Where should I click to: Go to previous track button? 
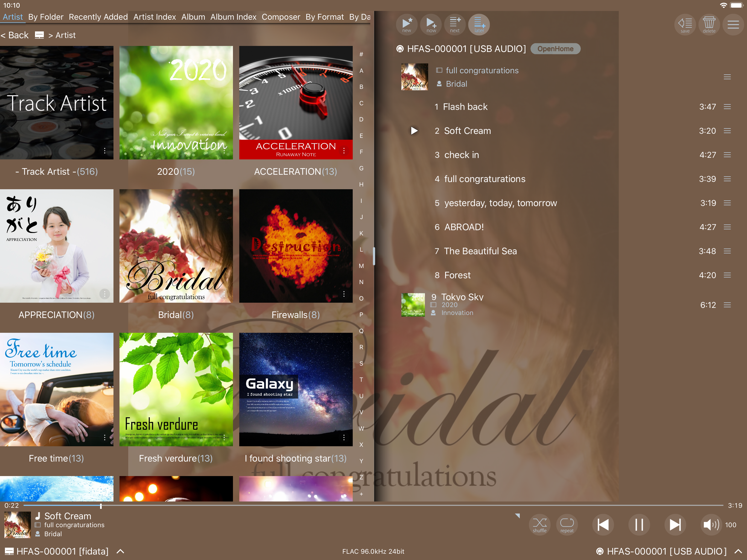[603, 524]
